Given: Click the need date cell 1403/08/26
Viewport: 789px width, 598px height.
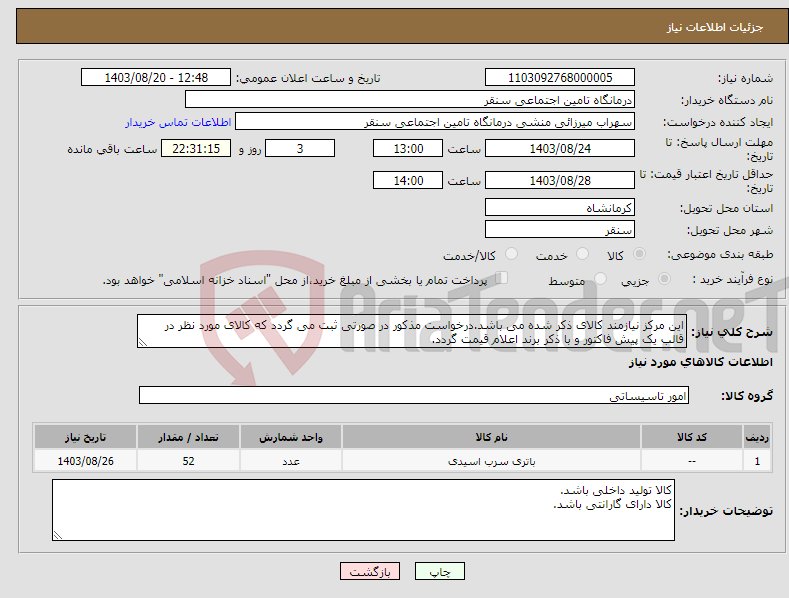Looking at the screenshot, I should click(x=86, y=461).
